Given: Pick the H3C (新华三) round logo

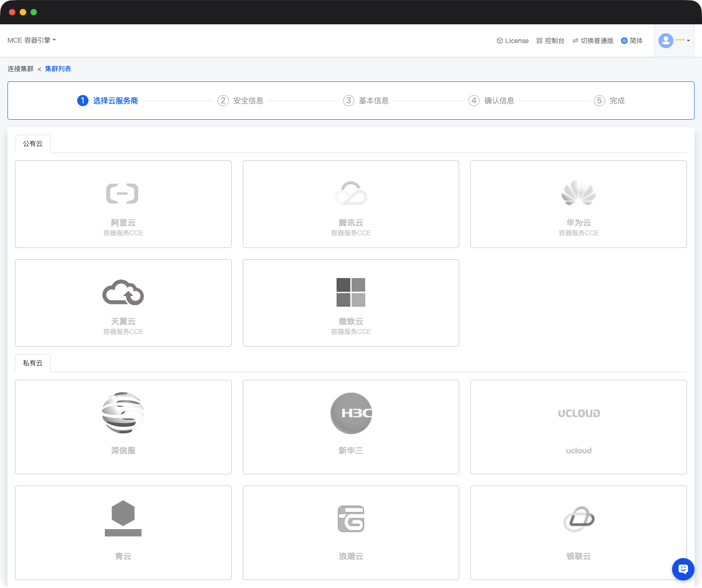Looking at the screenshot, I should (351, 413).
